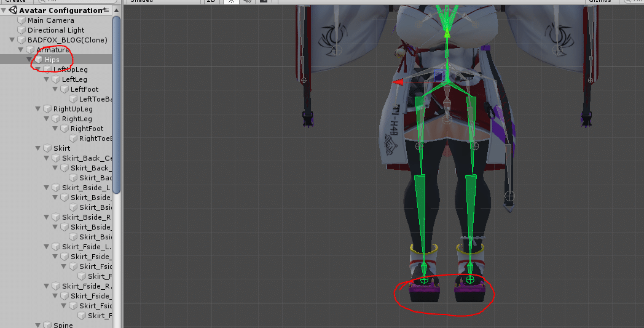644x328 pixels.
Task: Click the hierarchy vertical scrollbar thumb
Action: click(x=117, y=105)
